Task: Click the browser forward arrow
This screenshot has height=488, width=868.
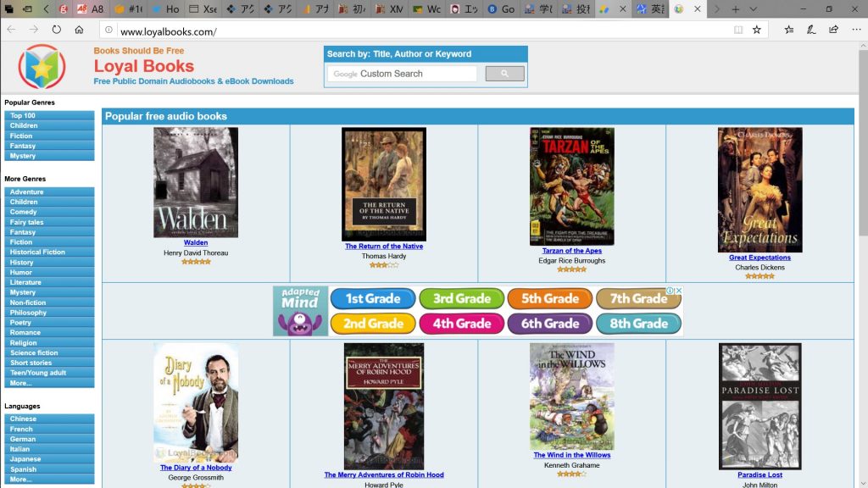Action: (x=34, y=30)
